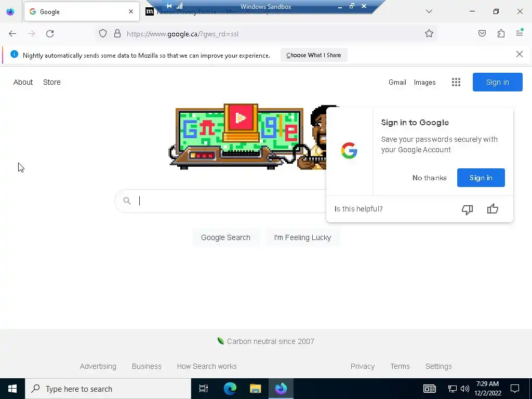
Task: Open the Gmail link
Action: 397,82
